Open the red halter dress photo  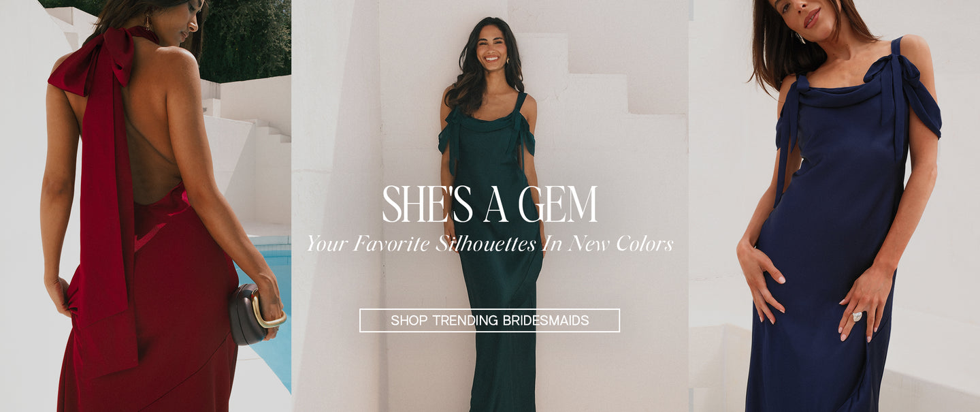(146, 206)
